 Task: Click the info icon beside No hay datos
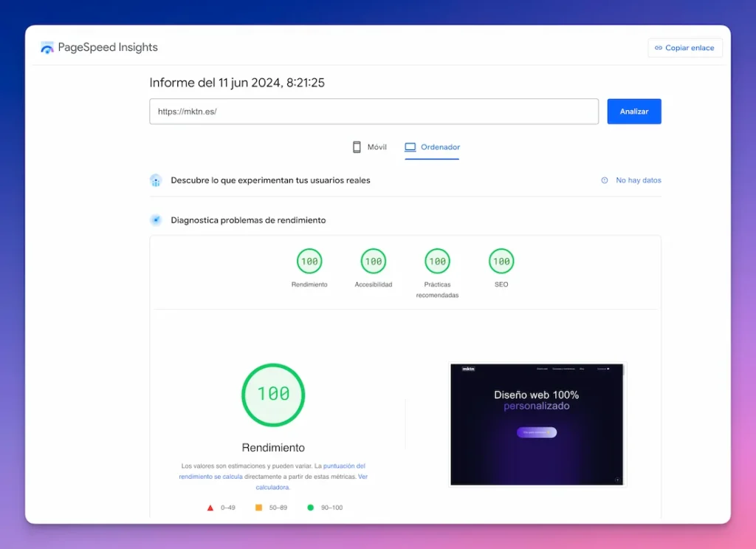[605, 180]
